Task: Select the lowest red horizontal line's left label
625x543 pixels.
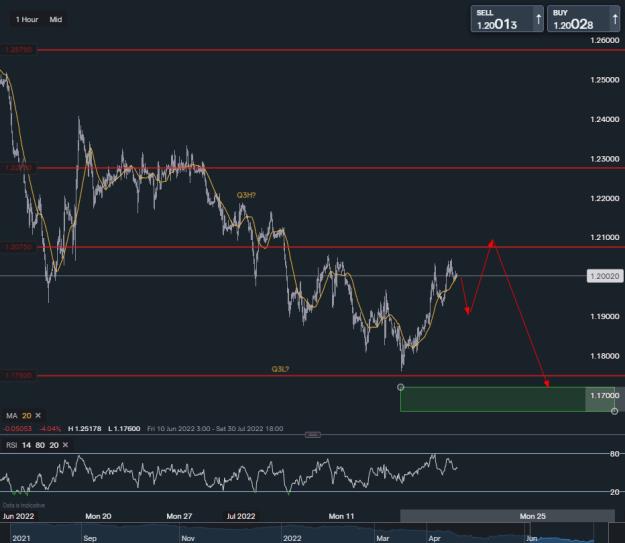Action: 18,376
